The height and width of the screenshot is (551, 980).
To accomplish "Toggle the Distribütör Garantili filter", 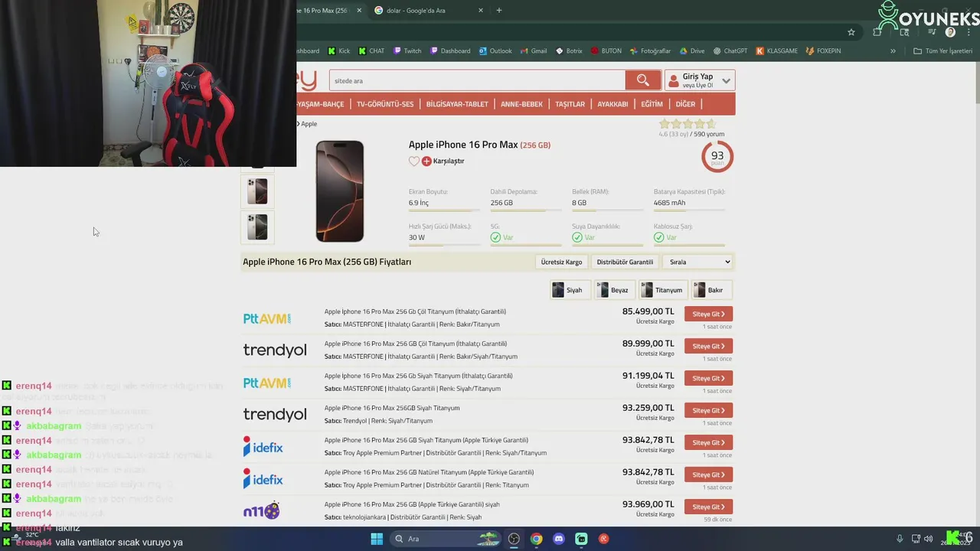I will pos(625,262).
